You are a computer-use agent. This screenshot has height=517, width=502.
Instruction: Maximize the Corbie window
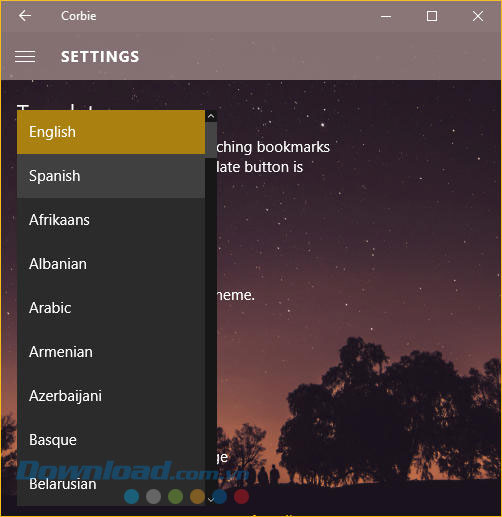pyautogui.click(x=432, y=16)
